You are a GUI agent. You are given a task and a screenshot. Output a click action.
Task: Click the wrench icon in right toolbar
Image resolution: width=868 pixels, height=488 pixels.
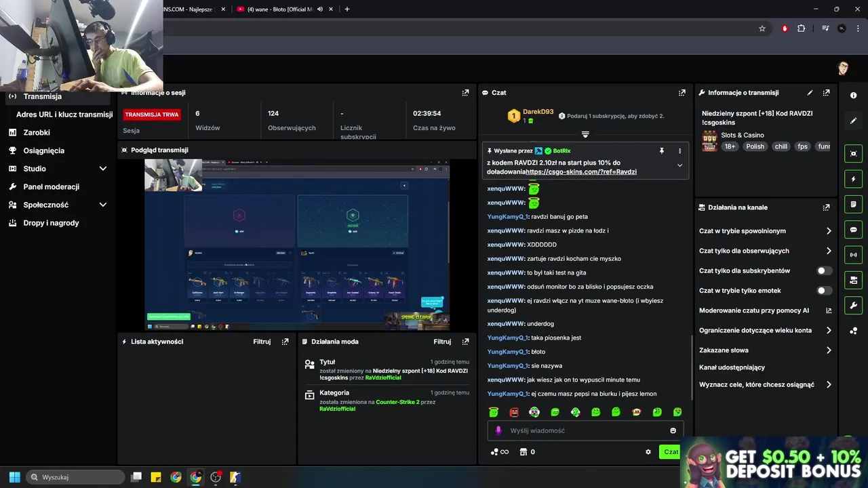[853, 306]
